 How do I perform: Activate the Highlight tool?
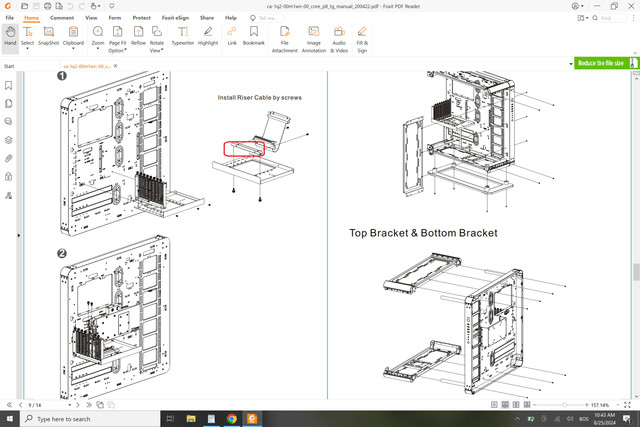[x=208, y=36]
